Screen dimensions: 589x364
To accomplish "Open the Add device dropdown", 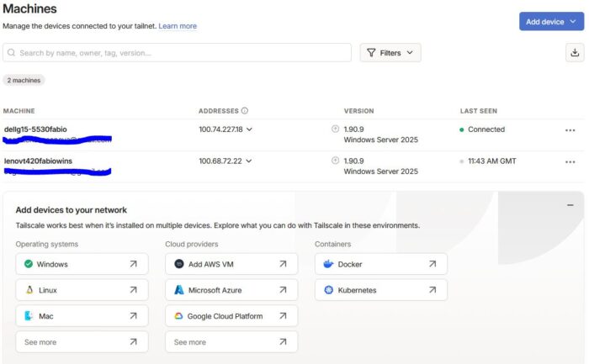I will pyautogui.click(x=551, y=21).
